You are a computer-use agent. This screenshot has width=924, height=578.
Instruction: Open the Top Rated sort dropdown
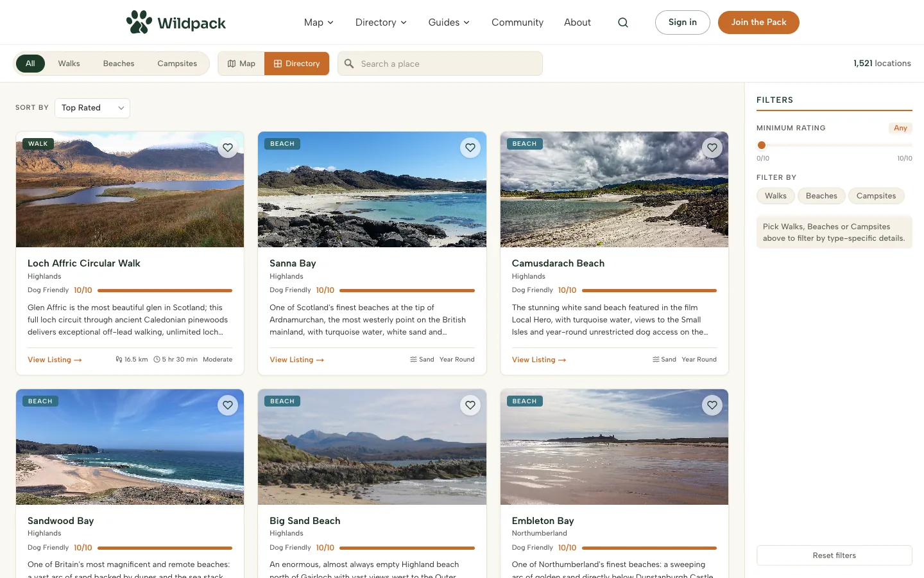click(92, 108)
